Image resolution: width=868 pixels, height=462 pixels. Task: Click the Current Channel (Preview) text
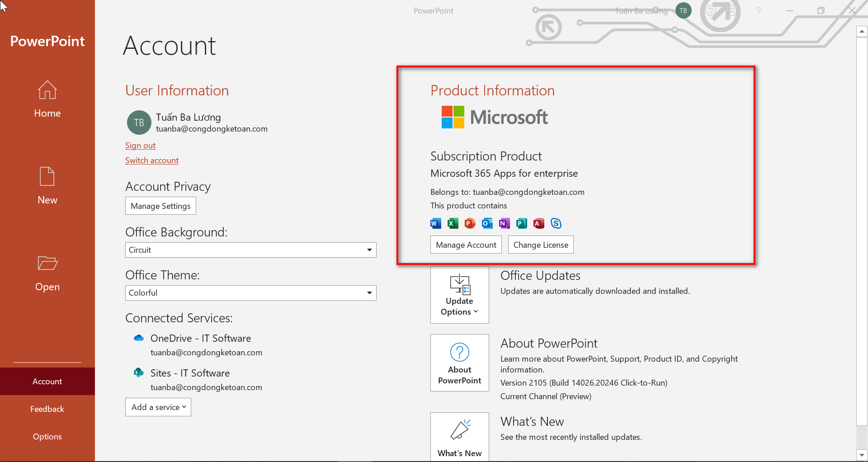546,396
